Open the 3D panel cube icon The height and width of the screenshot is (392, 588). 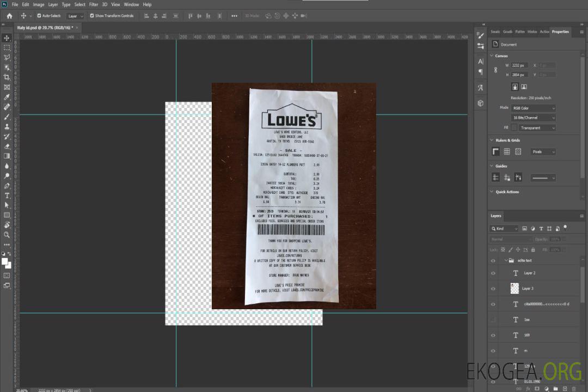click(x=481, y=103)
